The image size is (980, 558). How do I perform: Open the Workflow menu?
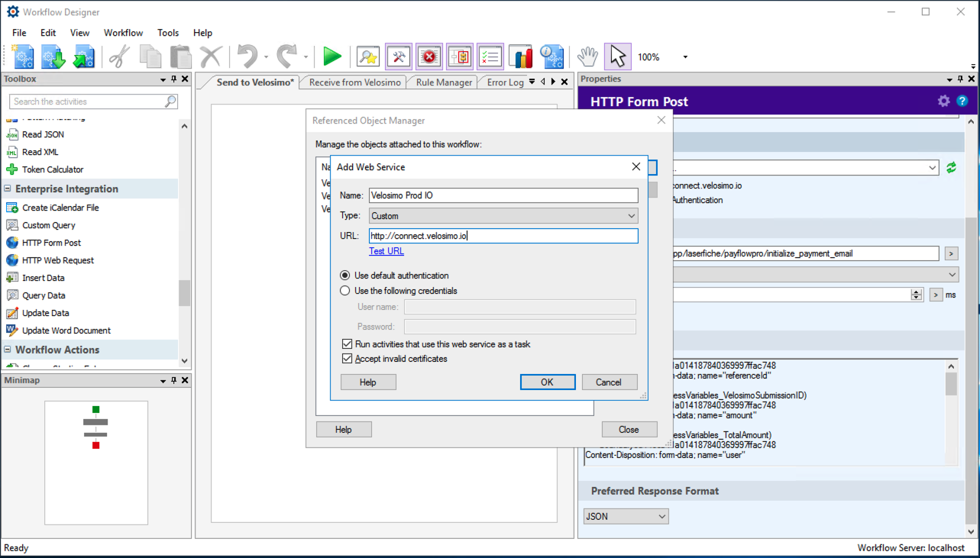(x=123, y=33)
